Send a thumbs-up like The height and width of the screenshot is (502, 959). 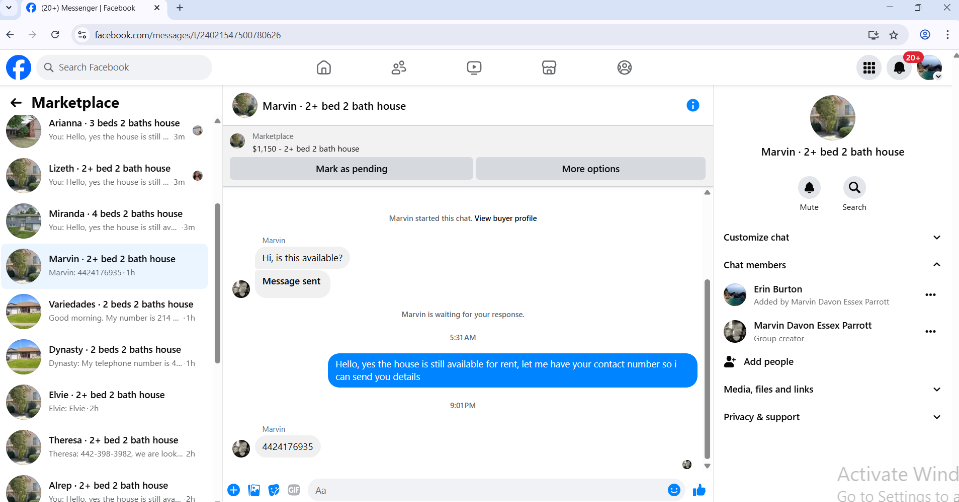699,490
